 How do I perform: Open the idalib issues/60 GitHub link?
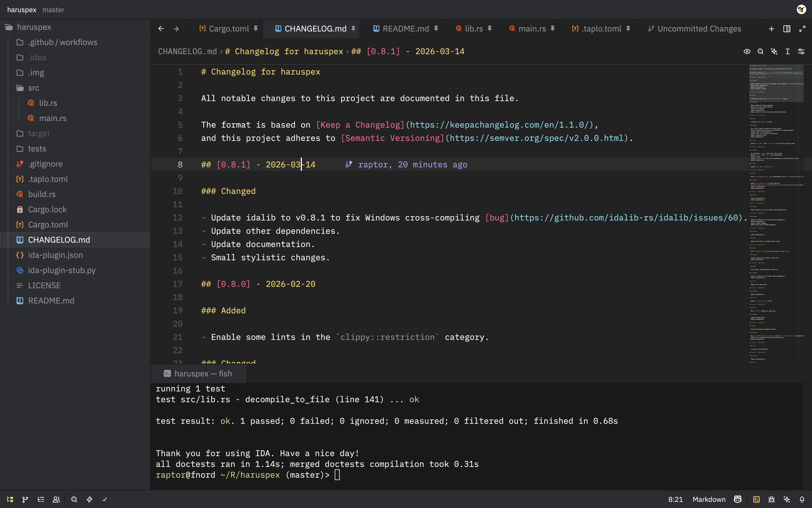626,218
